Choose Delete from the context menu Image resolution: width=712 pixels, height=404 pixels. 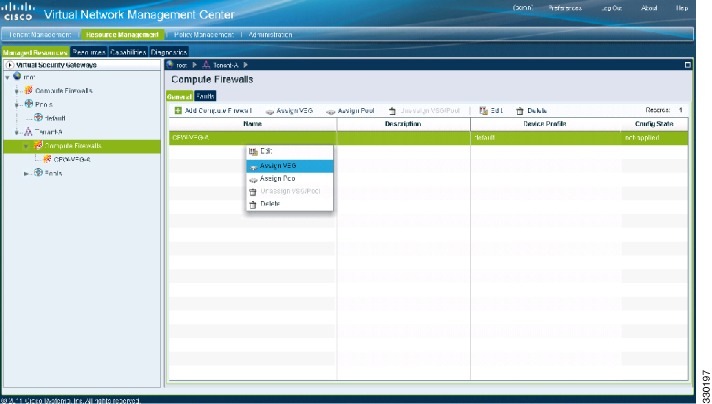[290, 204]
